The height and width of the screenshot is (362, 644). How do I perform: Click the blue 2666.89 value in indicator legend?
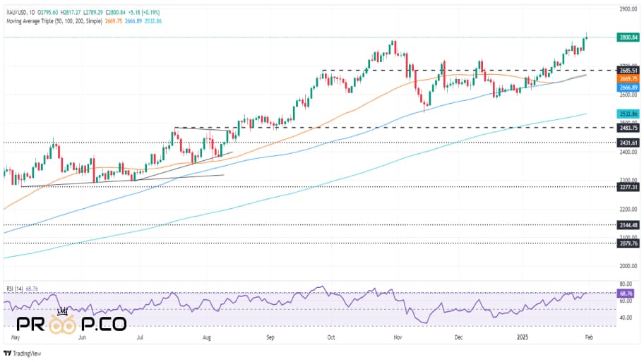point(133,21)
